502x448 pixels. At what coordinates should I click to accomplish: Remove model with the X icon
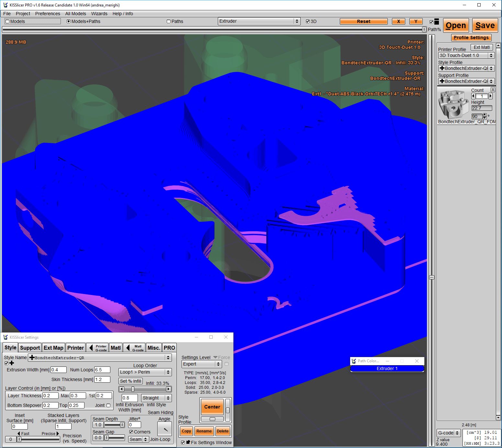coord(493,90)
